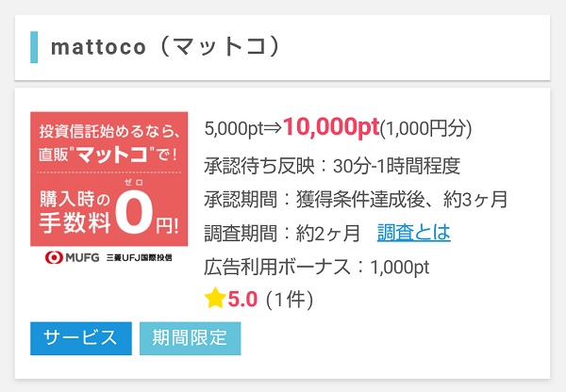Open the mattoco advertisement banner image
Viewport: 566px width, 392px height.
click(109, 179)
